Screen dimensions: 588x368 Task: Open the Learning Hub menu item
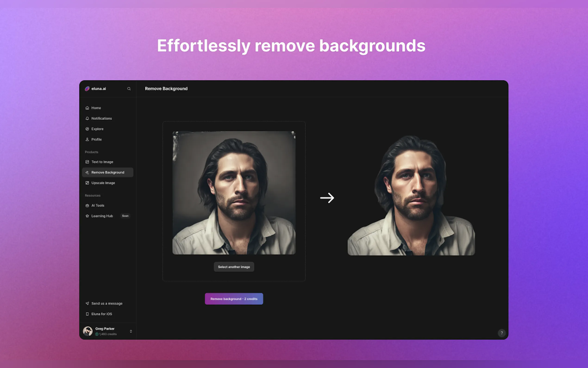tap(102, 216)
